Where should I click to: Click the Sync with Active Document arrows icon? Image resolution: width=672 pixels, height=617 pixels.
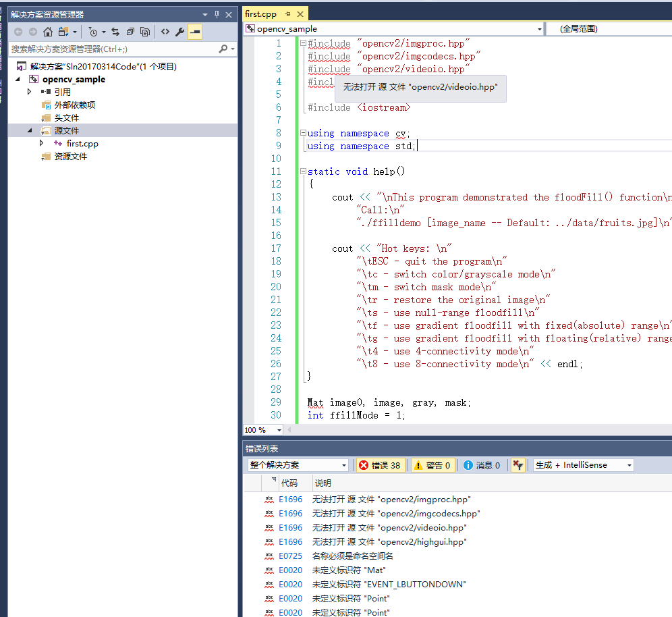pyautogui.click(x=115, y=32)
